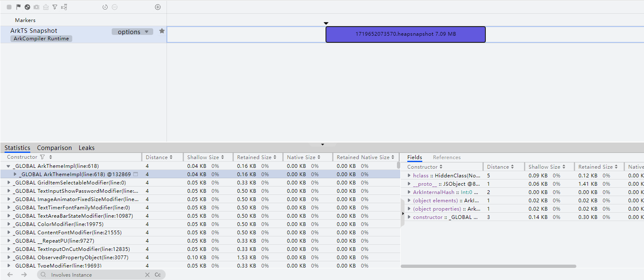Clear the Involves Instance search box
This screenshot has height=280, width=644.
[x=147, y=275]
